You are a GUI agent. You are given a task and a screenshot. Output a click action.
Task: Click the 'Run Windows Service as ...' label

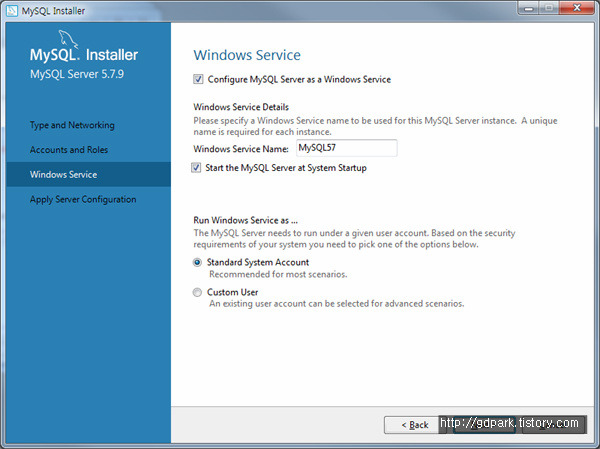coord(245,220)
